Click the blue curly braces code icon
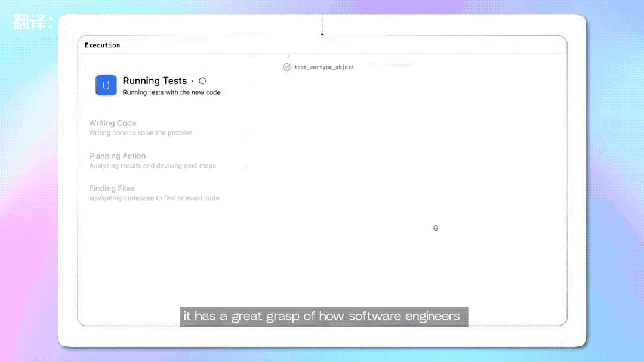Image resolution: width=644 pixels, height=362 pixels. click(106, 85)
